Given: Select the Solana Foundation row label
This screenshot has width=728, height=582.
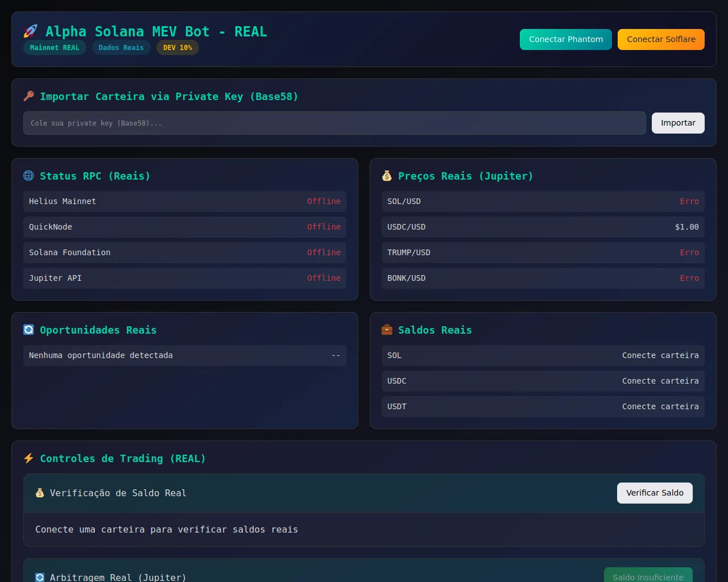Looking at the screenshot, I should point(70,252).
